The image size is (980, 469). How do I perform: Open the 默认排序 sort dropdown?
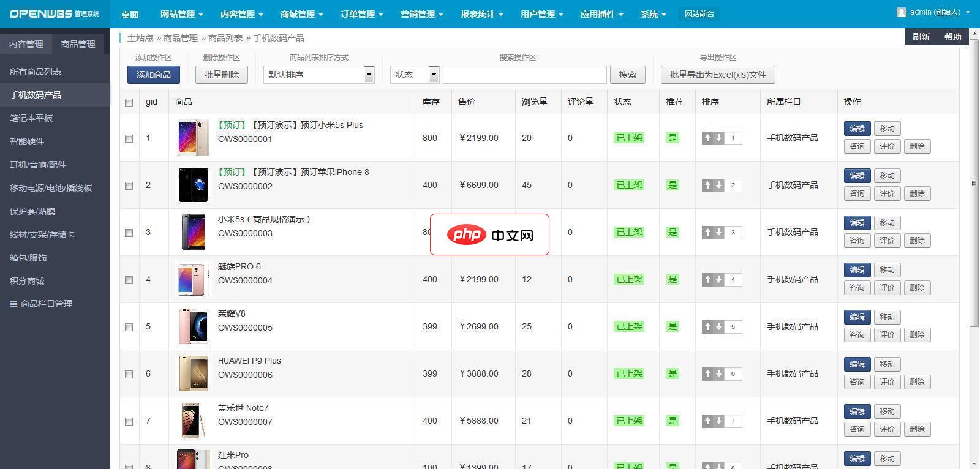click(318, 75)
